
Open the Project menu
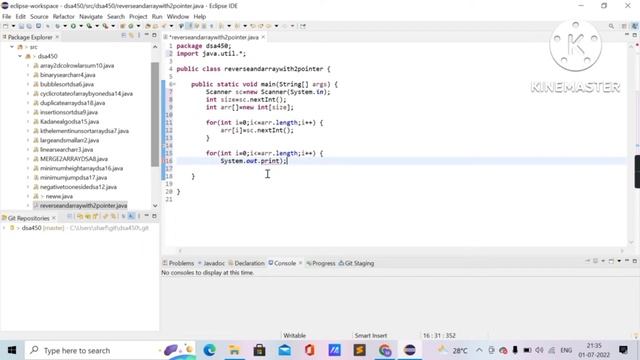pyautogui.click(x=138, y=17)
